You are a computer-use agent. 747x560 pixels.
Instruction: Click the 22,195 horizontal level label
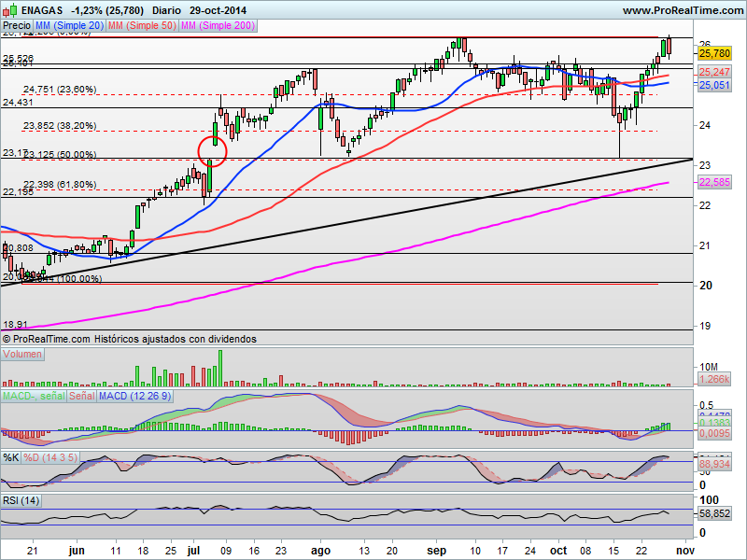pos(18,192)
